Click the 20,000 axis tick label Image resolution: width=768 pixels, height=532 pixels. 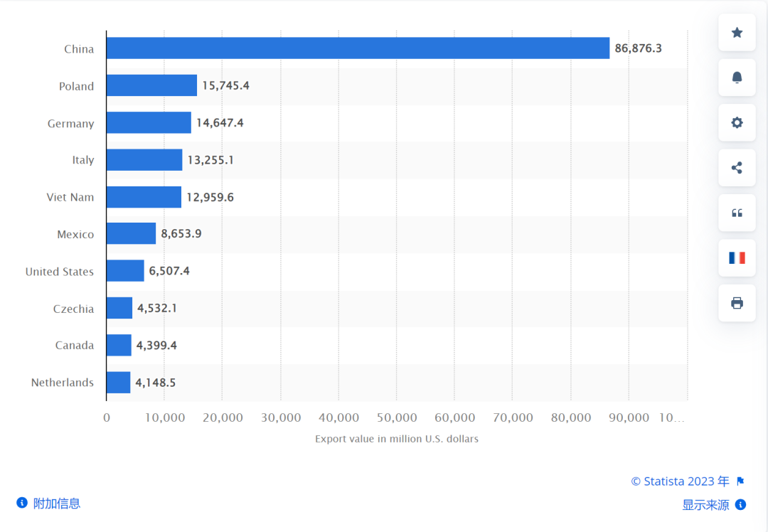coord(223,418)
